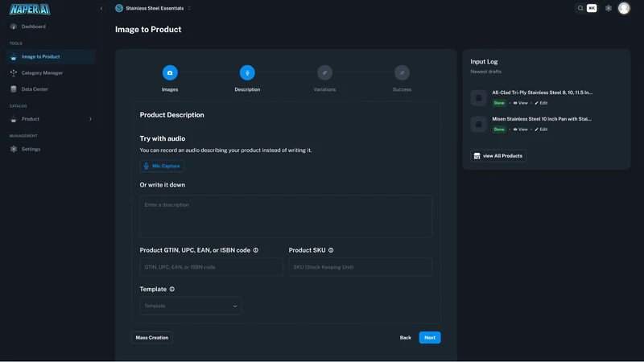Click the store avatar S icon
The width and height of the screenshot is (644, 362).
click(119, 8)
